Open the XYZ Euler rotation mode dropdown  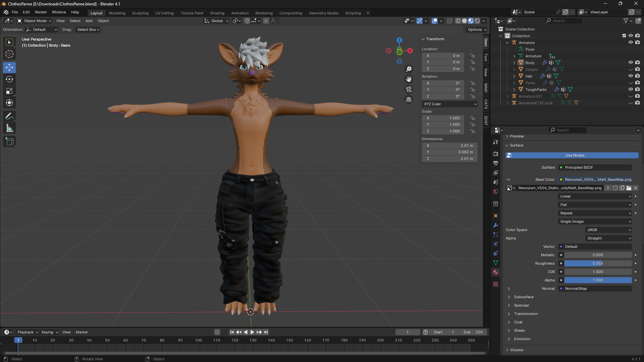[450, 104]
